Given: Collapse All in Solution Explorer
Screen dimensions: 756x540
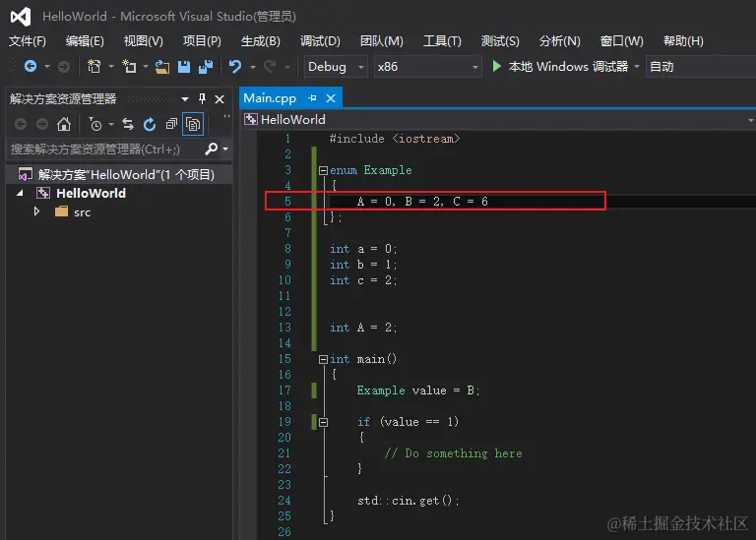Looking at the screenshot, I should (x=171, y=124).
